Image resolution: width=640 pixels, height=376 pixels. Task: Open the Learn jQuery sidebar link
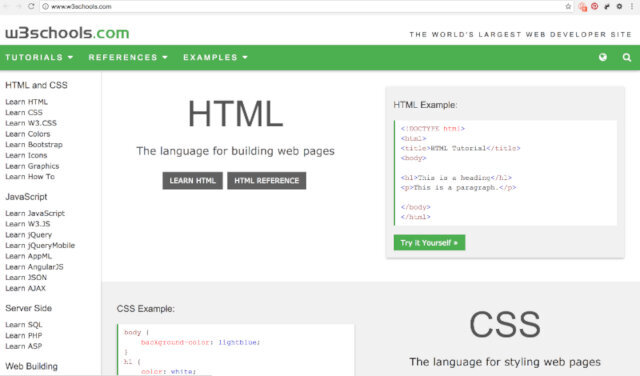(x=29, y=235)
